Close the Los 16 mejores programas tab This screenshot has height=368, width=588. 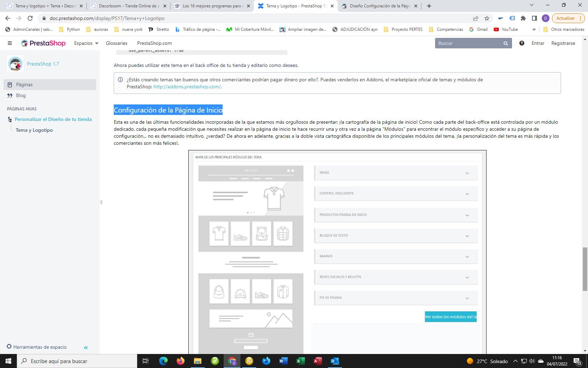pos(248,6)
